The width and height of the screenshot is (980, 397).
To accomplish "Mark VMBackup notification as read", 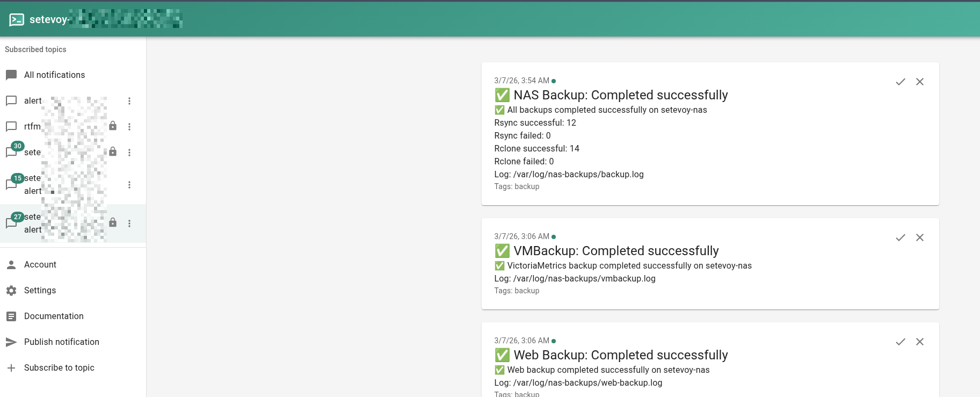I will coord(901,237).
